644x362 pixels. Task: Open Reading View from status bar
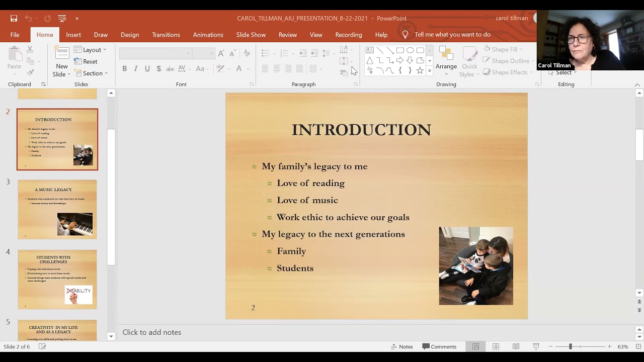[x=516, y=346]
